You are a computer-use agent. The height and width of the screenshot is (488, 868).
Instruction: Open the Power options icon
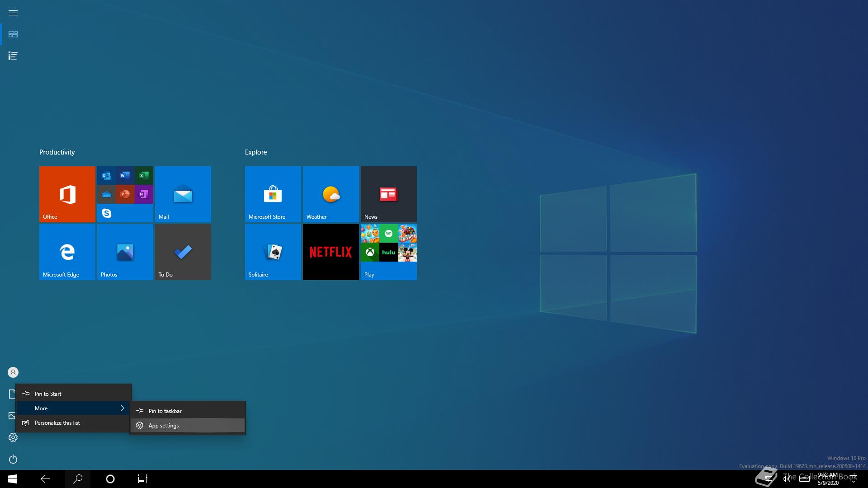[13, 459]
